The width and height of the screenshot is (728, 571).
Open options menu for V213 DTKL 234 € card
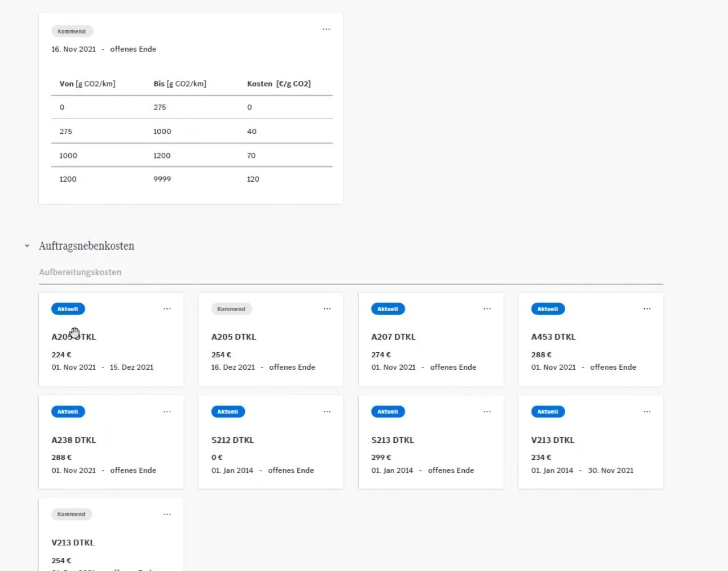click(x=647, y=411)
